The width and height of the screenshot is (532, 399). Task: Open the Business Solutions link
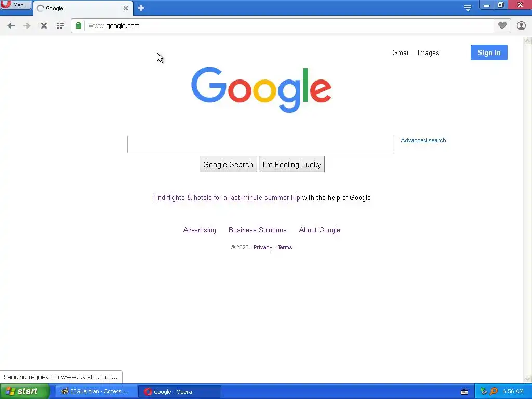click(258, 230)
